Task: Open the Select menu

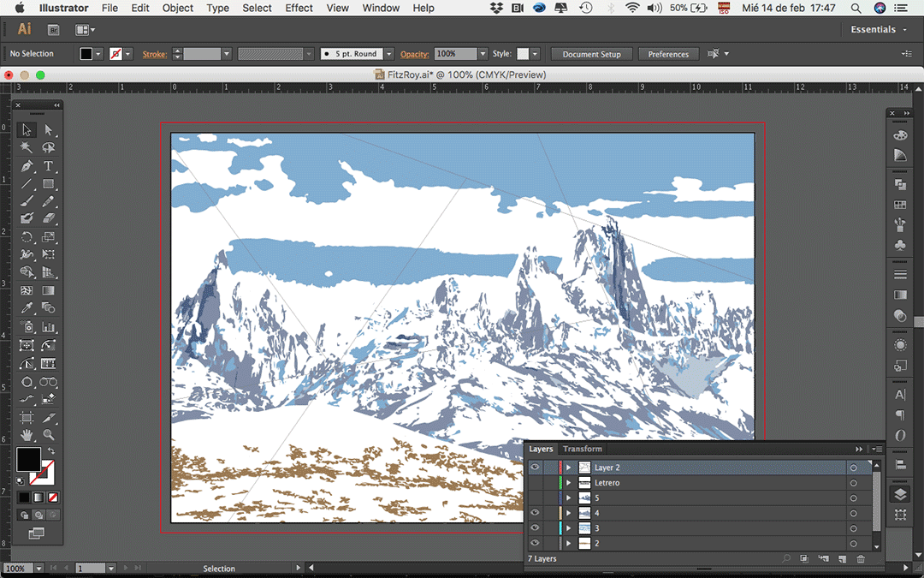Action: [257, 8]
